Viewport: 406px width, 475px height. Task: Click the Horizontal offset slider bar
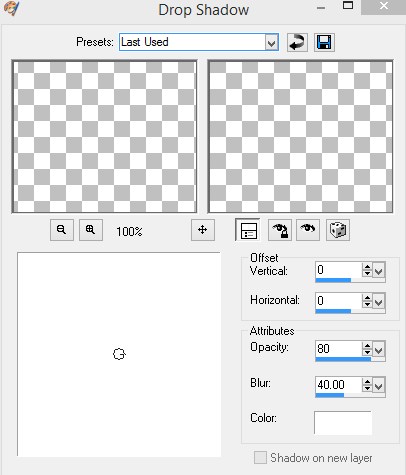[350, 311]
